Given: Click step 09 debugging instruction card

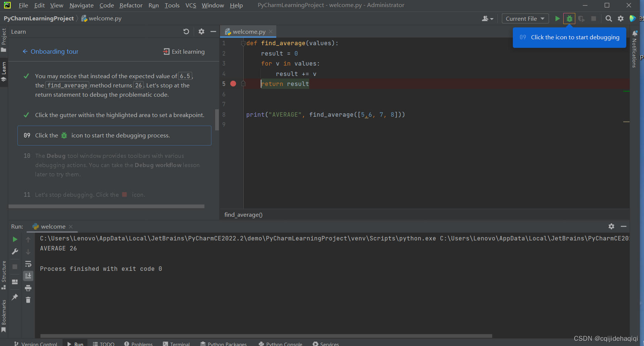Looking at the screenshot, I should [x=114, y=136].
